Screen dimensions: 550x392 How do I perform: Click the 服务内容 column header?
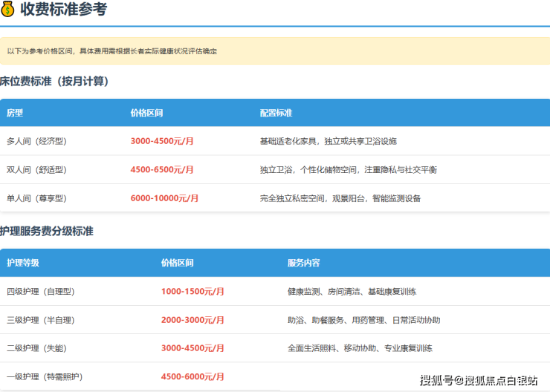(x=303, y=263)
